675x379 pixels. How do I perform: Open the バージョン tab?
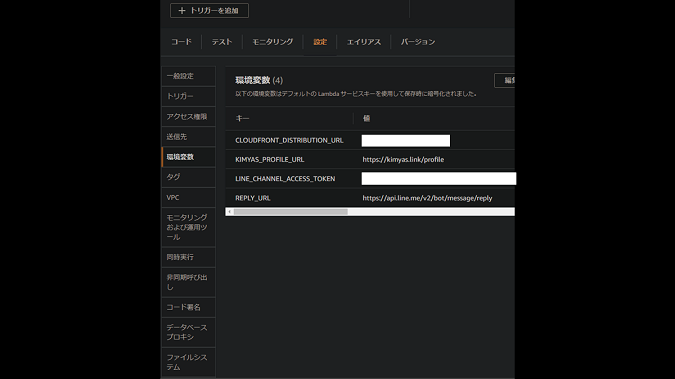418,42
